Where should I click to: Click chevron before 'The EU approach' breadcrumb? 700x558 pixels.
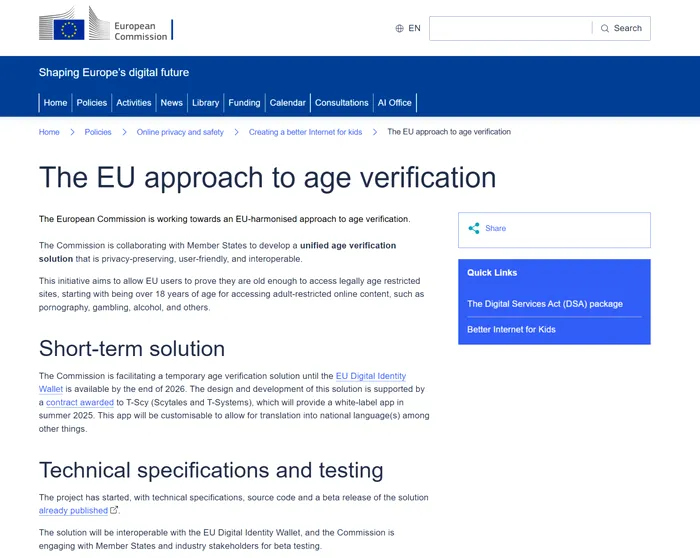375,132
